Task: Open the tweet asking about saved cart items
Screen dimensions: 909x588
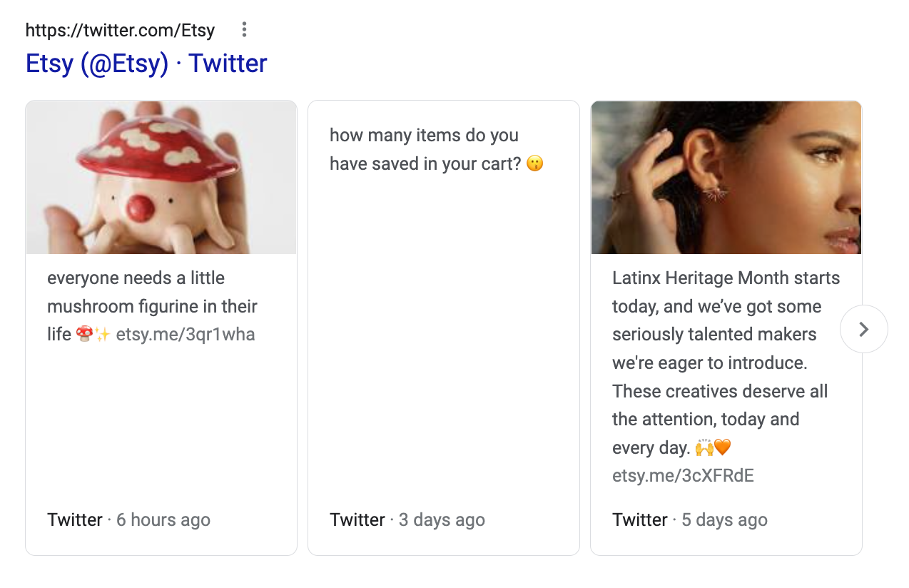Action: click(x=425, y=149)
